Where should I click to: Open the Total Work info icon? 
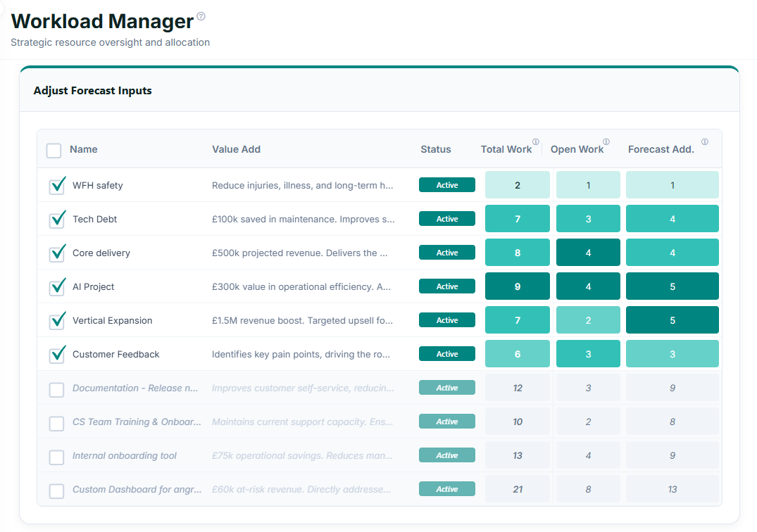click(x=536, y=142)
